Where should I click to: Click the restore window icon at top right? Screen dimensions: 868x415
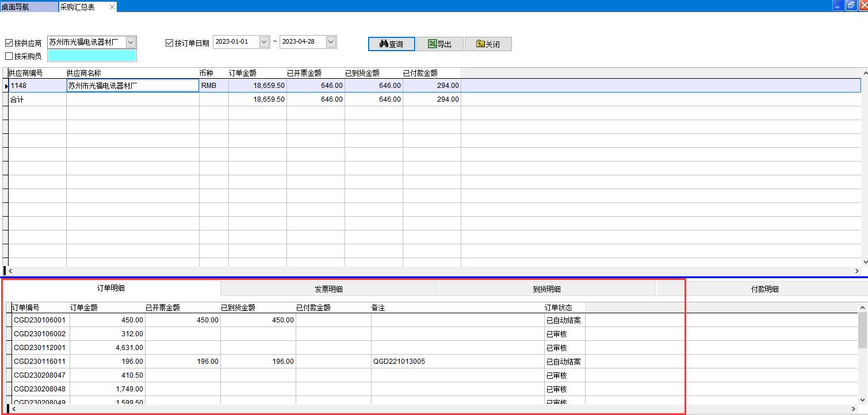click(851, 5)
